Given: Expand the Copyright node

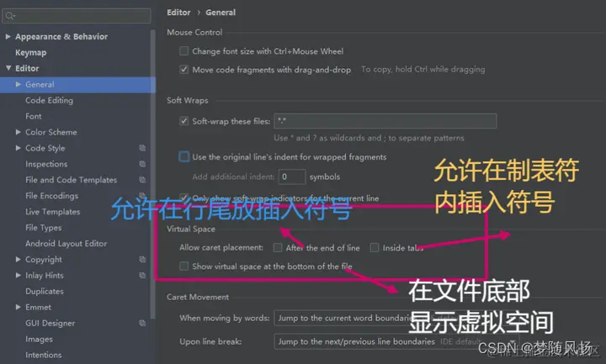Looking at the screenshot, I should pyautogui.click(x=18, y=260).
